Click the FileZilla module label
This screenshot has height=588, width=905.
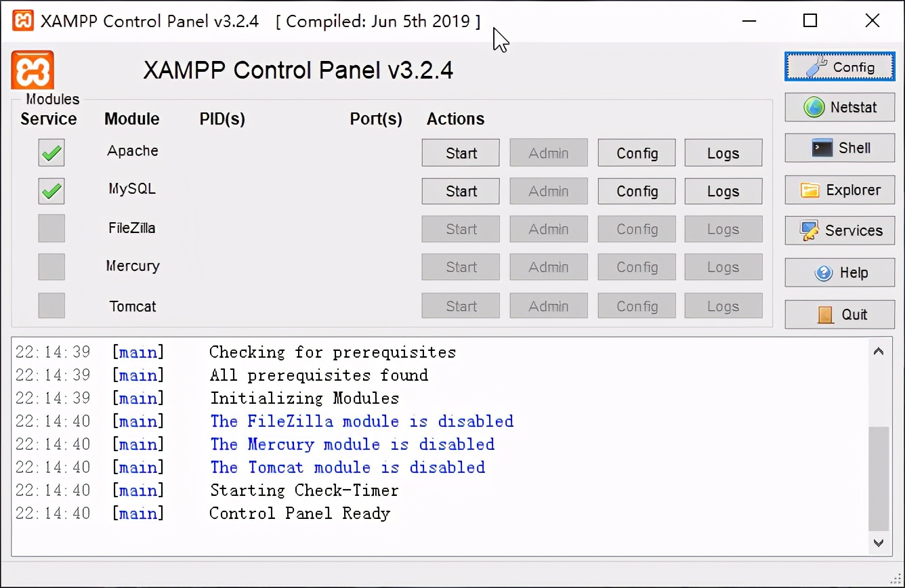[x=132, y=228]
